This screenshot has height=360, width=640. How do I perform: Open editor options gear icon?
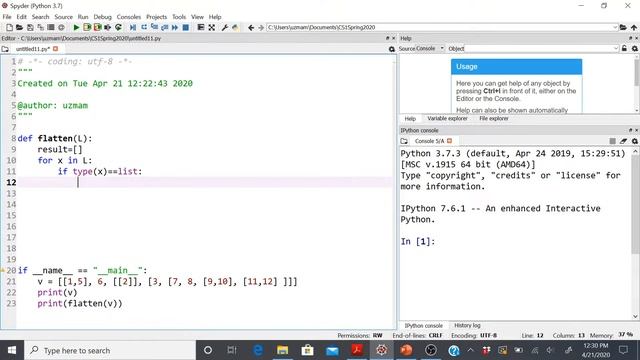point(392,49)
